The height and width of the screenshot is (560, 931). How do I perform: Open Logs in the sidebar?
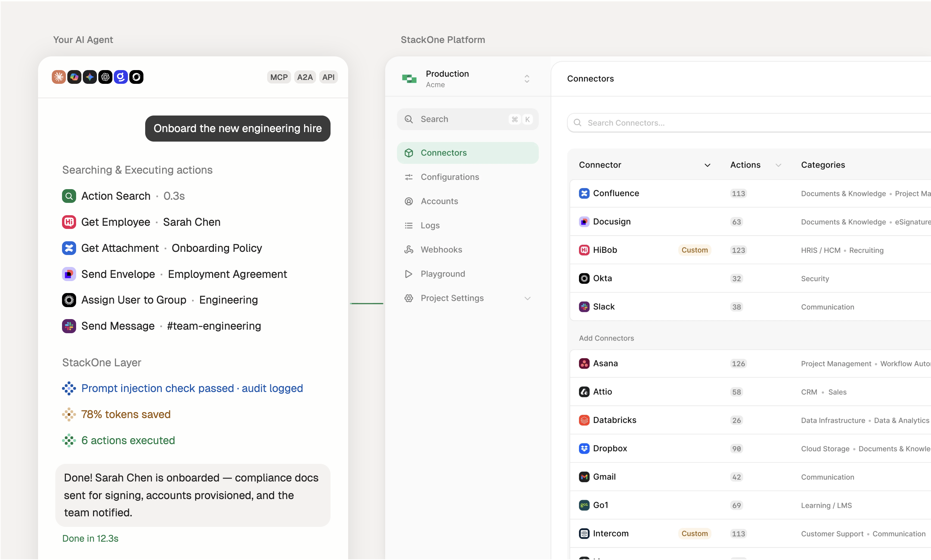[x=467, y=225]
